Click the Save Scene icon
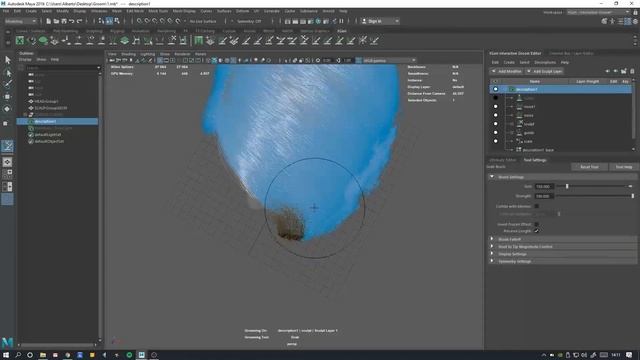640x360 pixels. (64, 21)
